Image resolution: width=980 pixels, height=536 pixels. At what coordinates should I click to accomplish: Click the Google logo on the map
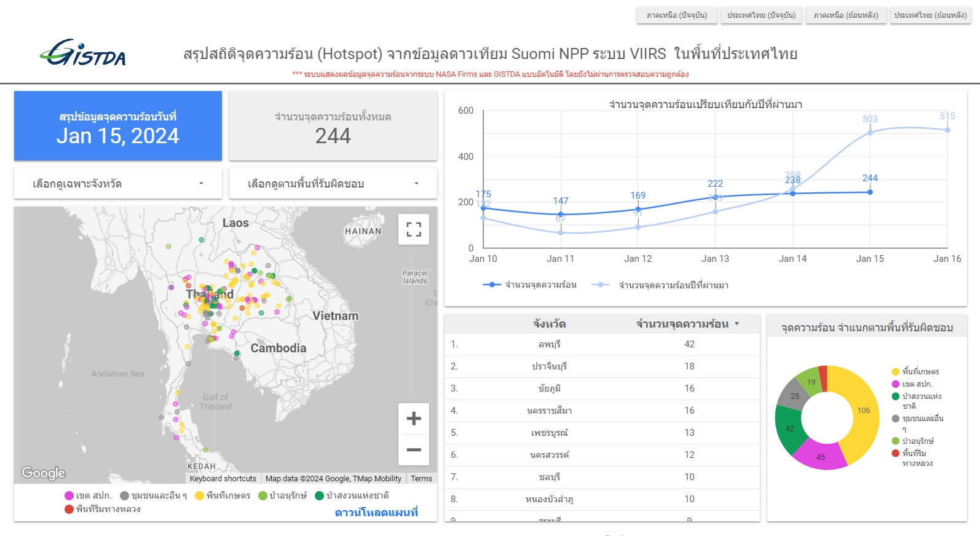(x=44, y=473)
